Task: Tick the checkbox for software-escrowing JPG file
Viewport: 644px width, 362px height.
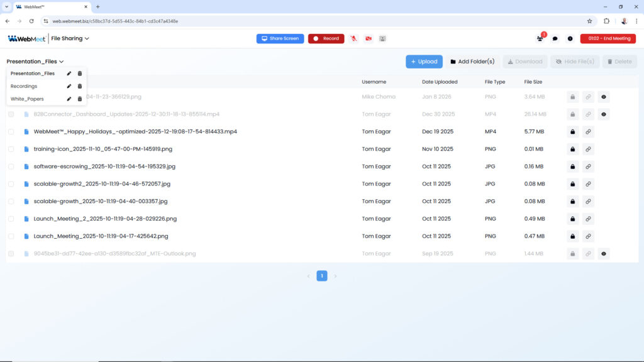Action: 11,167
